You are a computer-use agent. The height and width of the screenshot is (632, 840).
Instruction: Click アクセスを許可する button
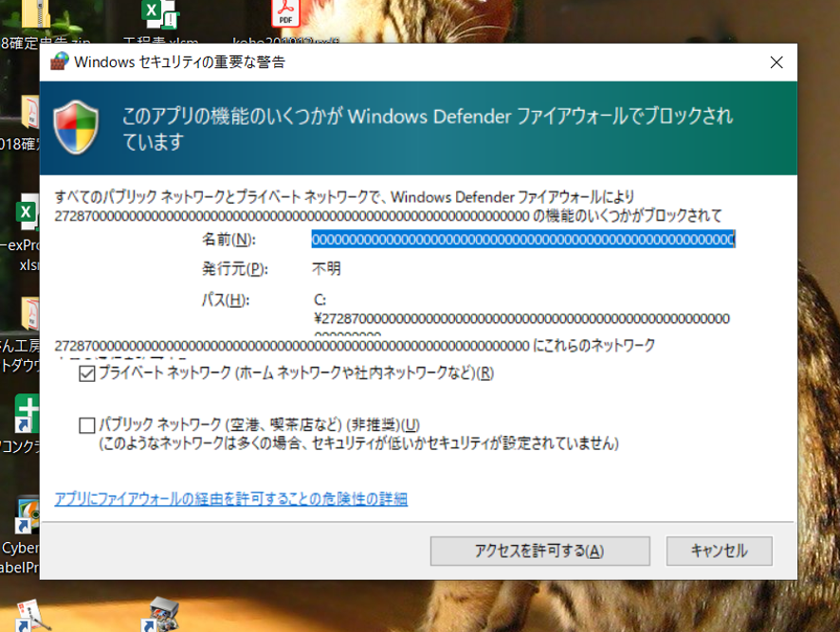pos(540,551)
